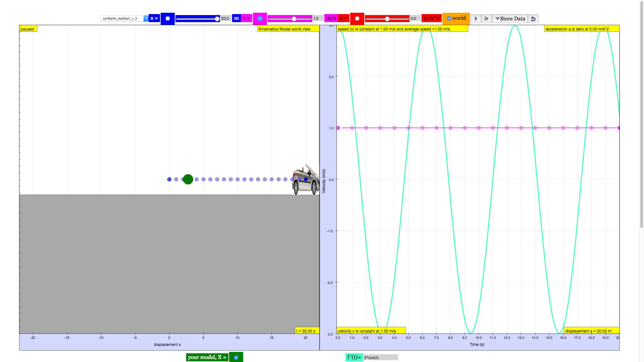Screen dimensions: 644x362
Task: Click the 'Time (s)' axis label
Action: pyautogui.click(x=477, y=344)
